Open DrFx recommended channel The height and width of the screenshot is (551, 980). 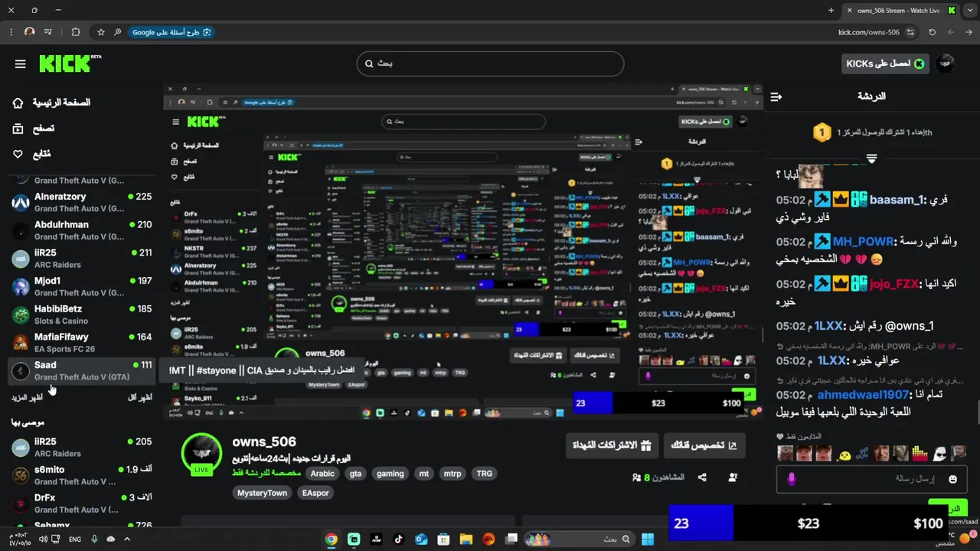pyautogui.click(x=82, y=503)
